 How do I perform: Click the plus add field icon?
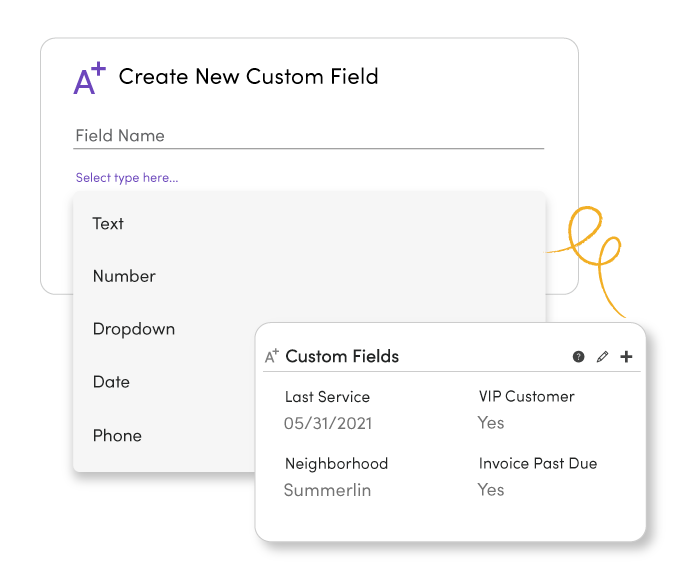click(x=626, y=357)
